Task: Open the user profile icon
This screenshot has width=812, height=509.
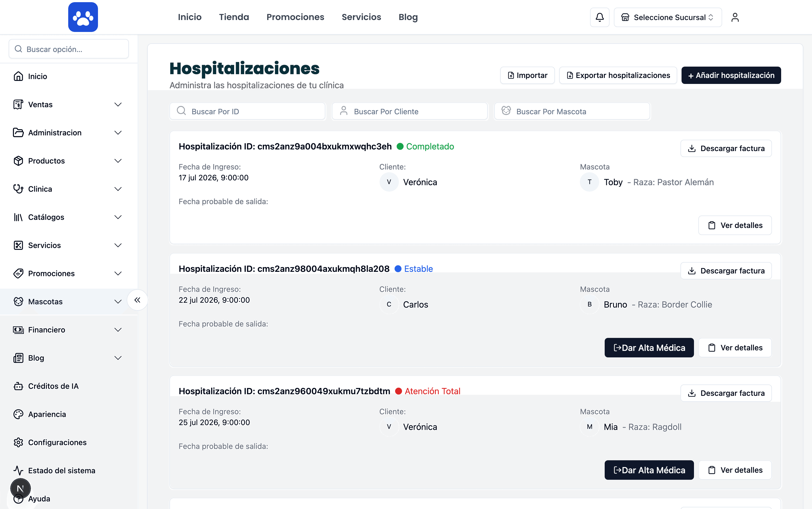Action: (735, 17)
